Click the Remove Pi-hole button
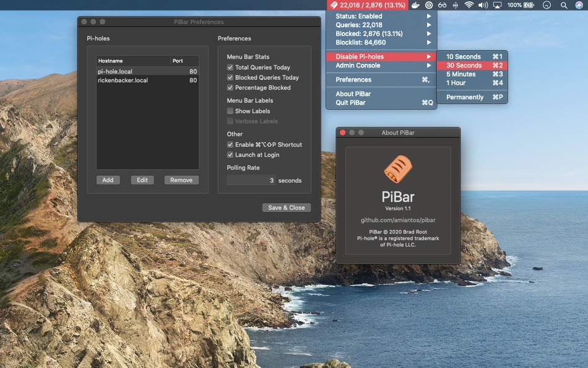588x368 pixels. click(x=181, y=180)
